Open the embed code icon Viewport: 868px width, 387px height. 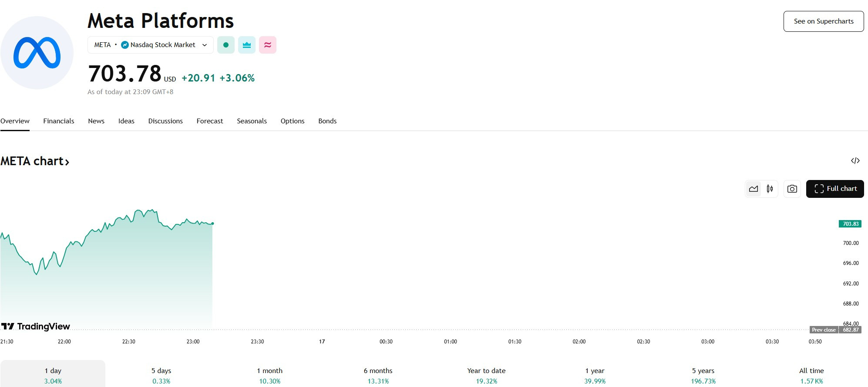855,161
